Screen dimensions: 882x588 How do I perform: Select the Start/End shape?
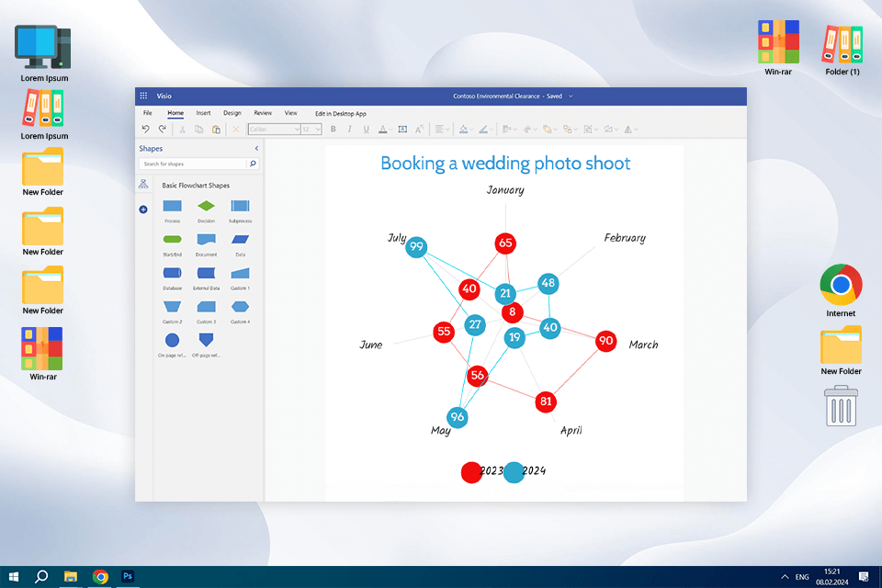point(172,239)
